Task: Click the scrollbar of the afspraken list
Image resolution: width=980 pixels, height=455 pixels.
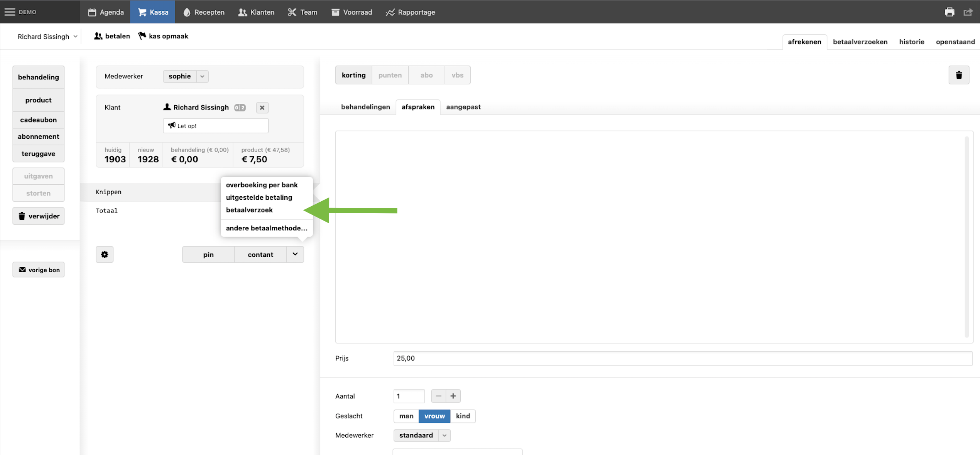Action: (966, 236)
